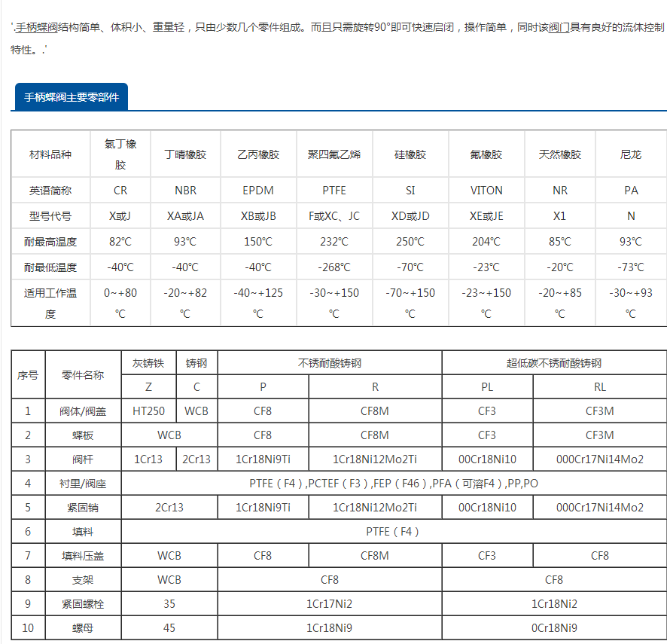
Task: Select the 超低碳不锈耐酸铸钢 column header
Action: (x=554, y=363)
